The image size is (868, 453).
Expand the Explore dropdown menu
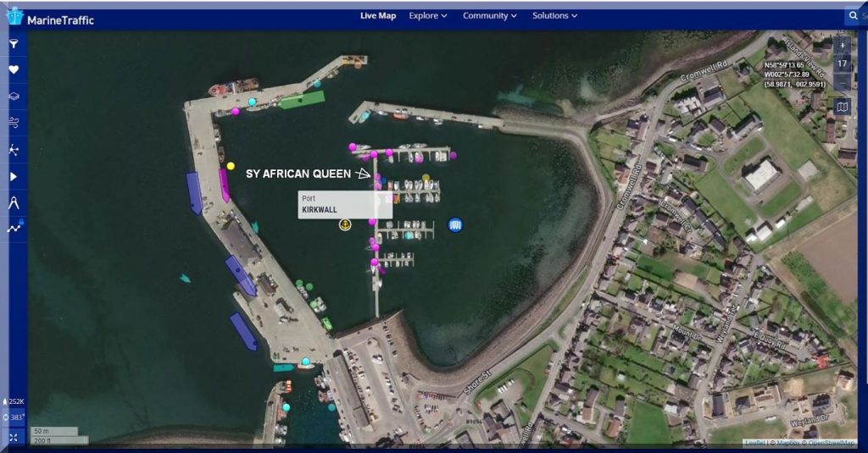427,15
